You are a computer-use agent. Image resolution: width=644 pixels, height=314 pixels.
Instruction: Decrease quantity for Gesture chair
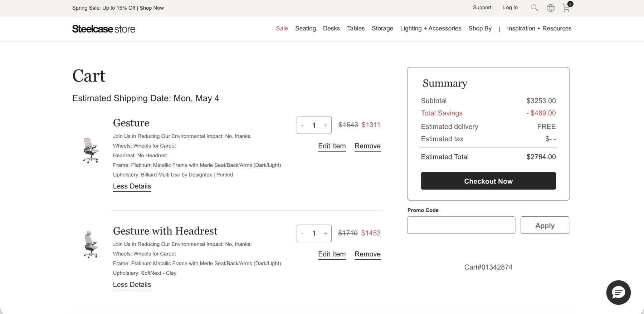click(x=303, y=126)
